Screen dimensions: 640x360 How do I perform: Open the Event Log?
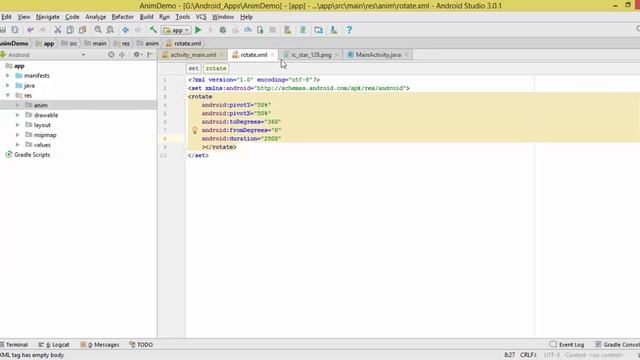pyautogui.click(x=567, y=344)
